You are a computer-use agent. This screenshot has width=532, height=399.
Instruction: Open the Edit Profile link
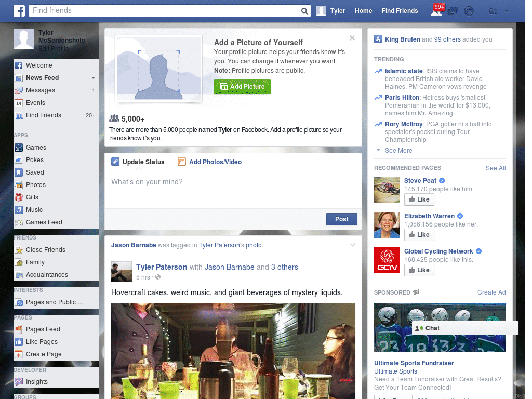point(54,48)
